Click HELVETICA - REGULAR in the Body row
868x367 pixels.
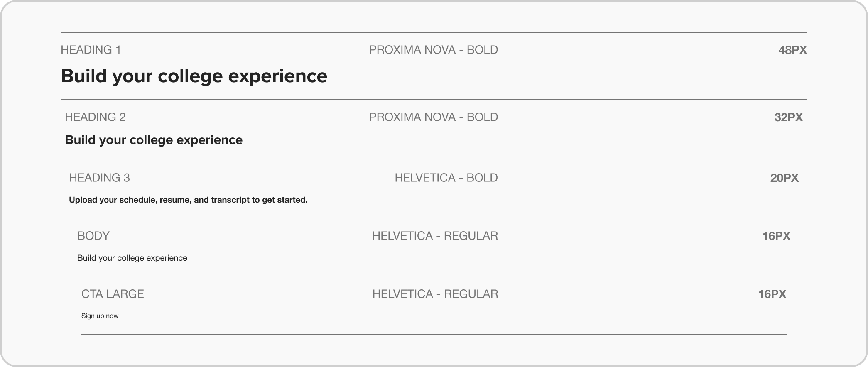tap(435, 236)
